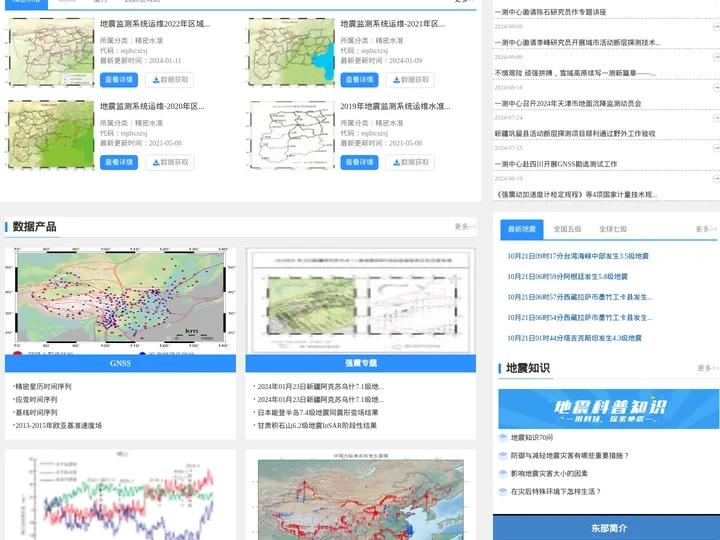This screenshot has width=720, height=540.
Task: Click 查看详情 for the 2021年区 dataset
Action: pyautogui.click(x=360, y=80)
